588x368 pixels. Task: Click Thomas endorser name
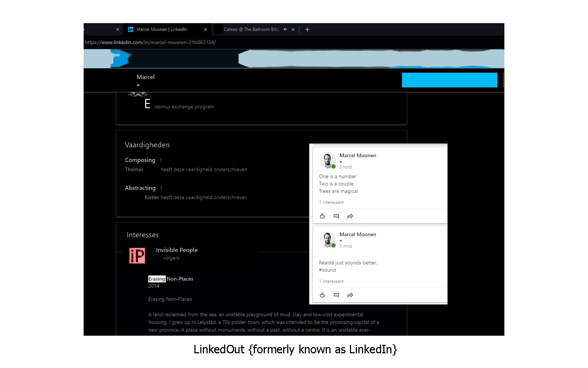134,170
